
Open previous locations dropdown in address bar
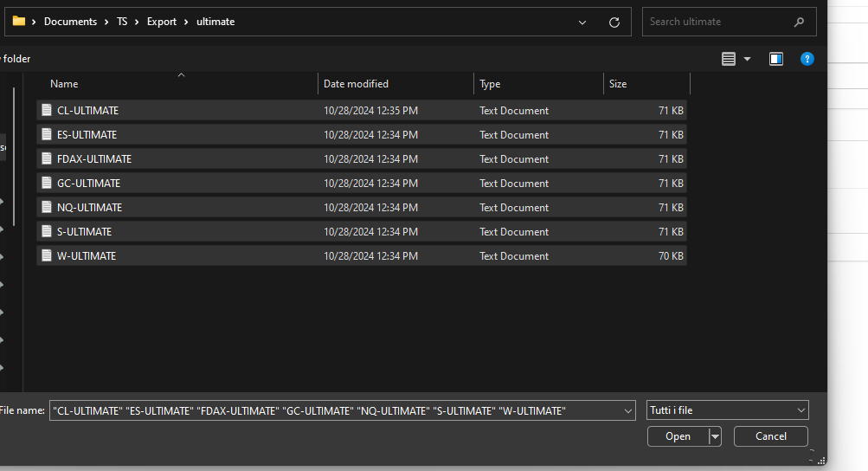point(582,23)
